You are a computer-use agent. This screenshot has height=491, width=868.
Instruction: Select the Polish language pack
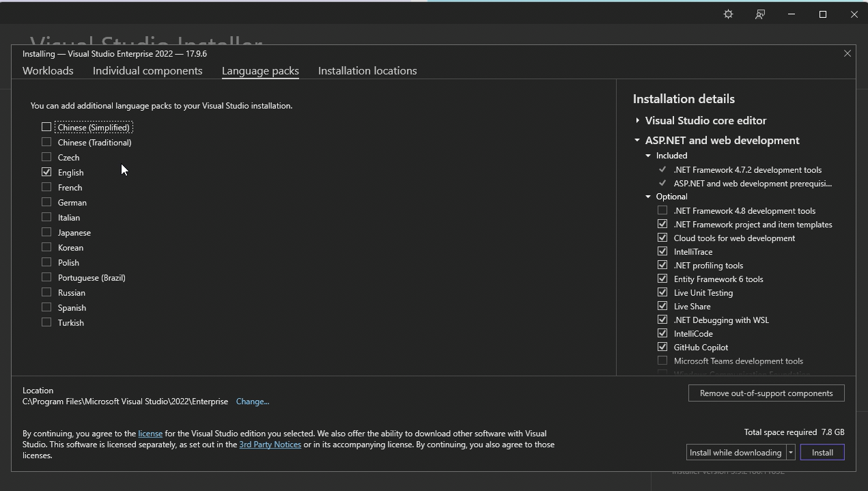coord(46,262)
